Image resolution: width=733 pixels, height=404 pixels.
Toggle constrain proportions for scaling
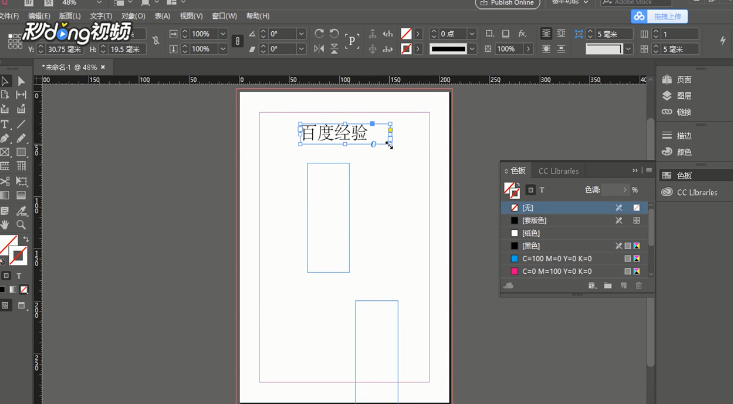click(237, 41)
